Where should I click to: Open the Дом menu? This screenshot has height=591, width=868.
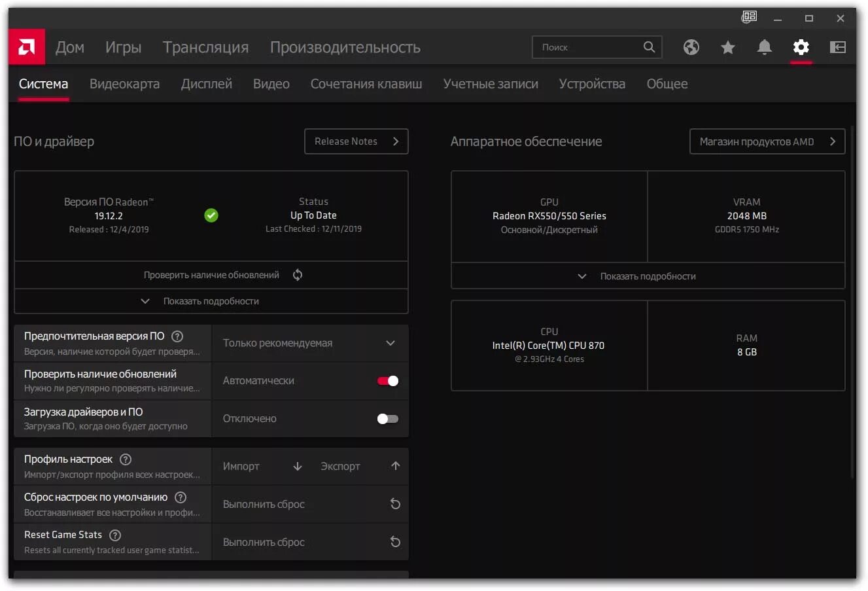point(70,47)
